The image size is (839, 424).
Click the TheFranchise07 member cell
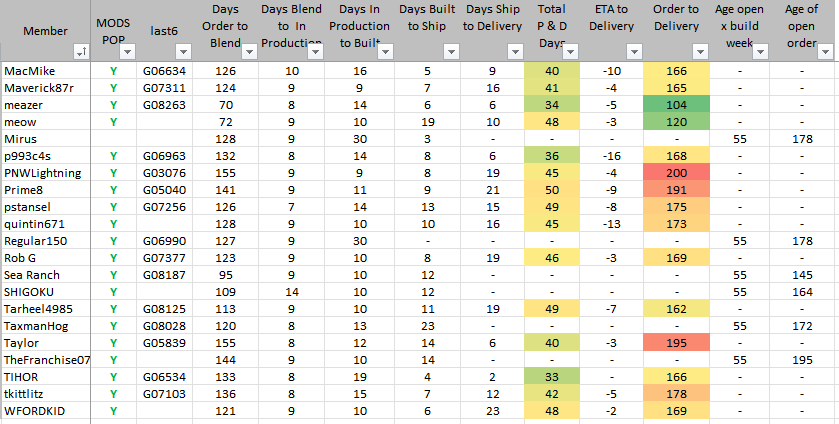coord(47,359)
